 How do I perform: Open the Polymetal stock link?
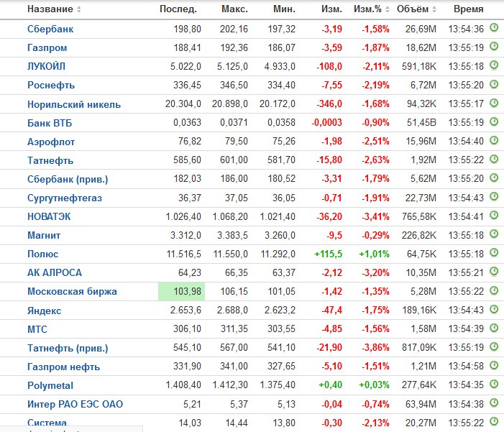pyautogui.click(x=50, y=386)
